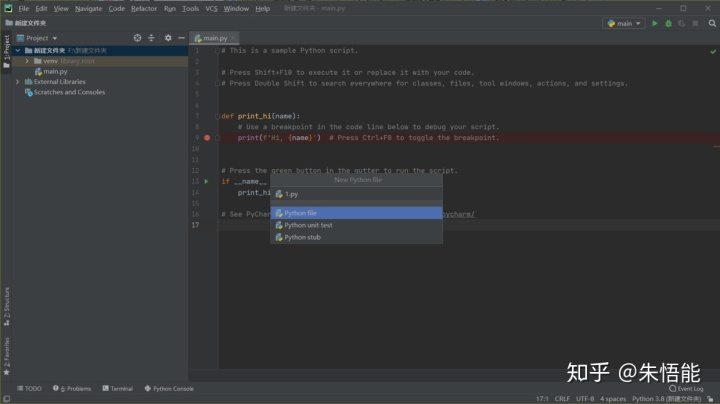Expand the venv folder

tap(27, 61)
